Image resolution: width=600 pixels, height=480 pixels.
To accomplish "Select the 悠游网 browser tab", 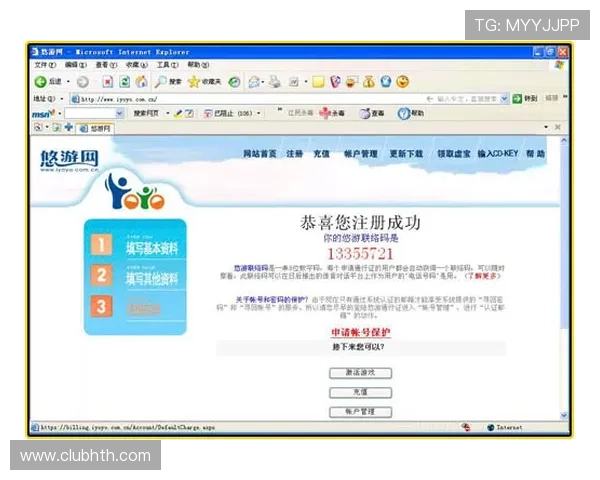I will [x=95, y=129].
